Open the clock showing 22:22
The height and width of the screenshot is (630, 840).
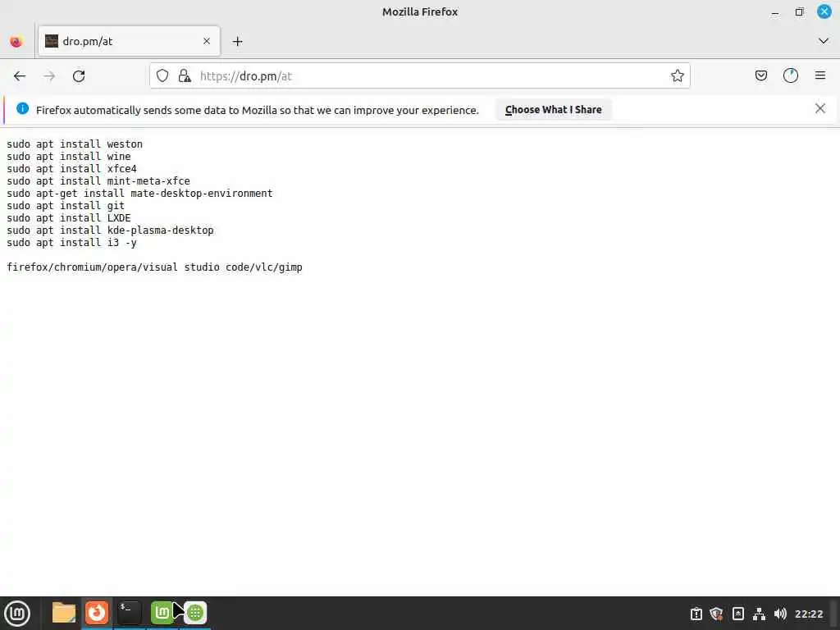[808, 614]
